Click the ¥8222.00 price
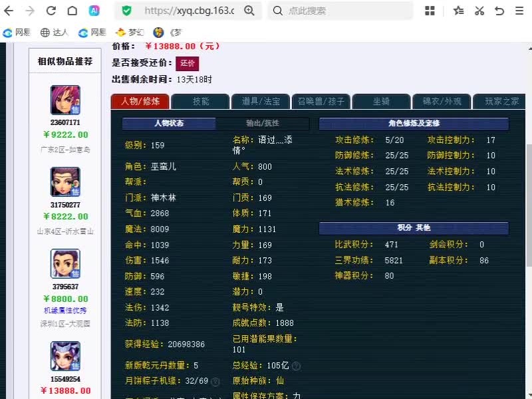Screen dimensions: 532x399 [65, 217]
